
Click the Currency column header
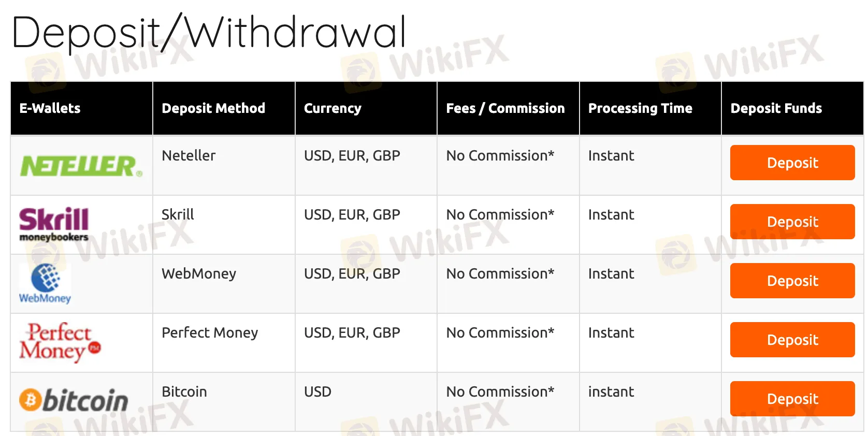tap(332, 108)
